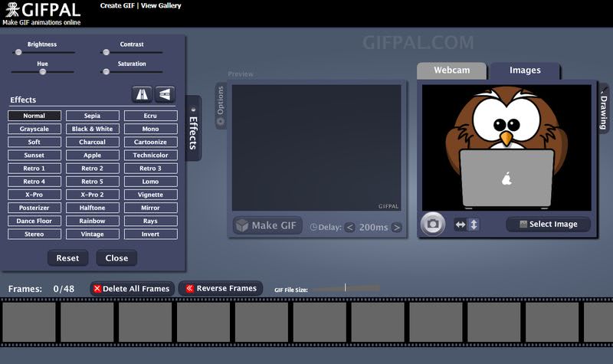The height and width of the screenshot is (364, 613).
Task: Toggle the Grayscale effect
Action: pos(34,129)
